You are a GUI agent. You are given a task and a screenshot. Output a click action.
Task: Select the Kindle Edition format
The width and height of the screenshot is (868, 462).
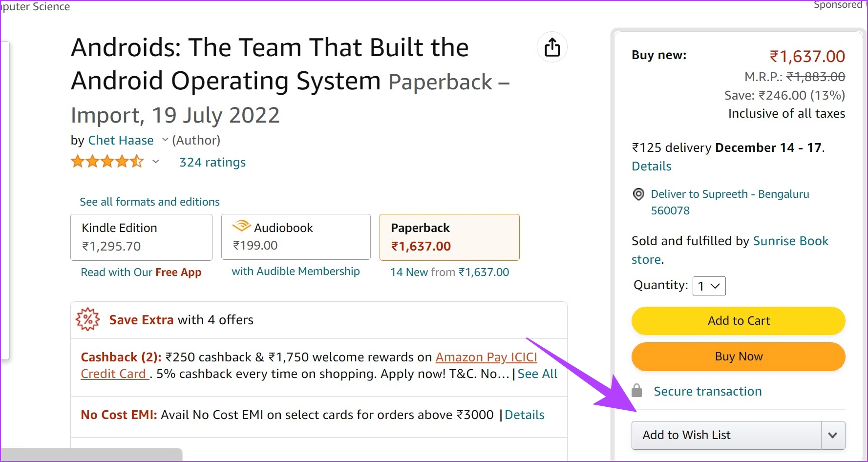click(x=141, y=237)
